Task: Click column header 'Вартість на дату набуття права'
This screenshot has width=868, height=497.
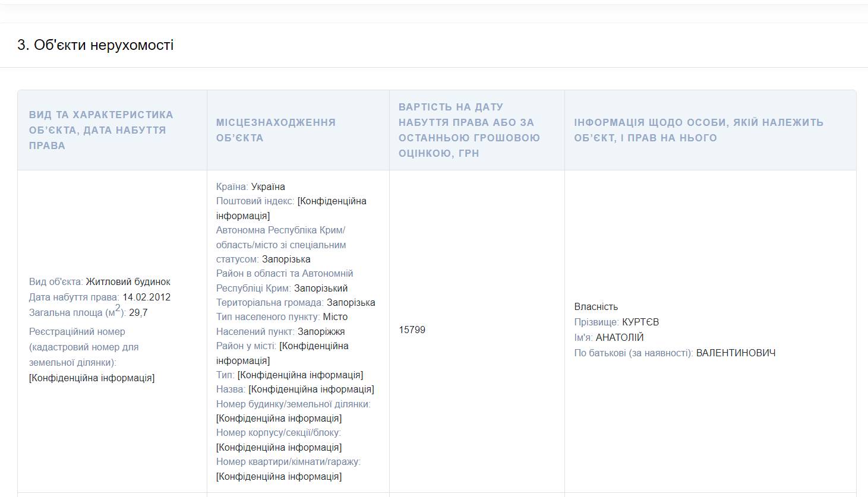Action: pyautogui.click(x=469, y=130)
